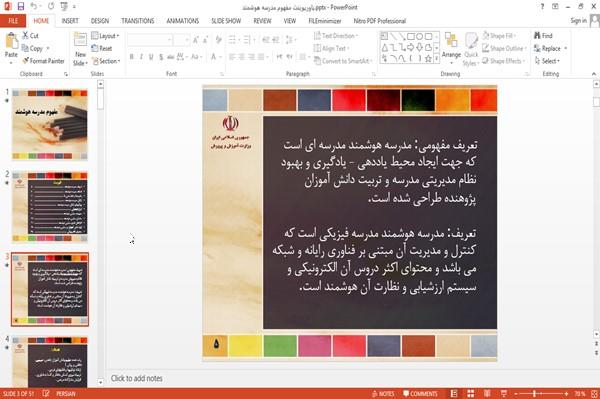Align text left toggle
The image size is (600, 399).
(x=232, y=57)
